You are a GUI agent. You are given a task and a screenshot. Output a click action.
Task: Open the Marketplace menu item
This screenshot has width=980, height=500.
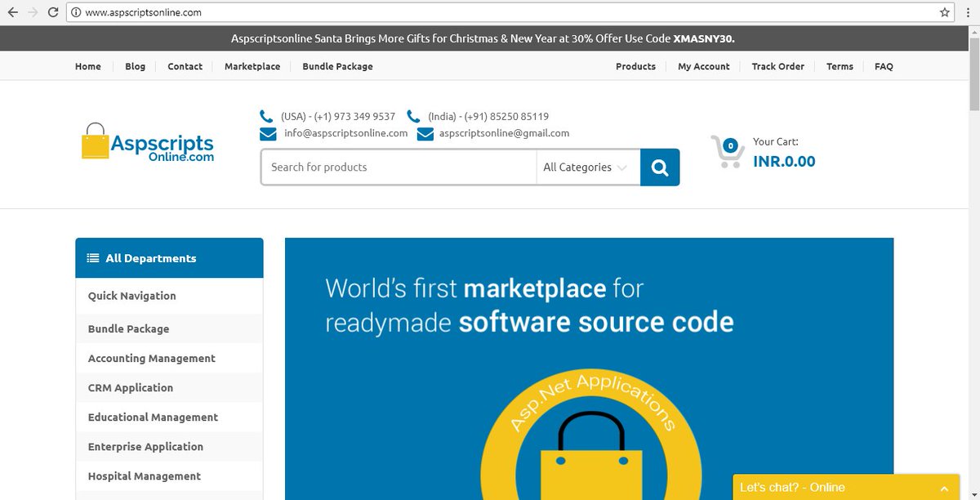[252, 66]
